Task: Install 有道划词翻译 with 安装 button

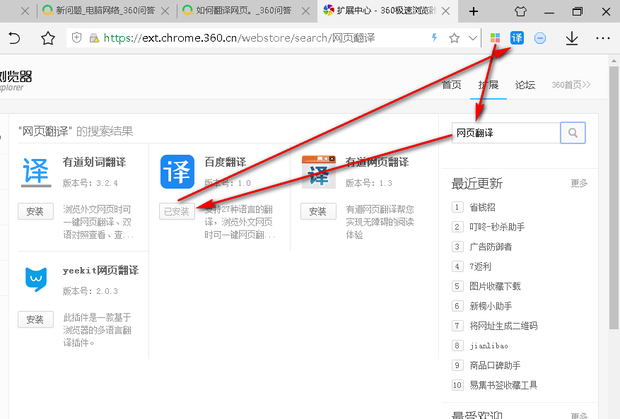Action: click(x=36, y=211)
